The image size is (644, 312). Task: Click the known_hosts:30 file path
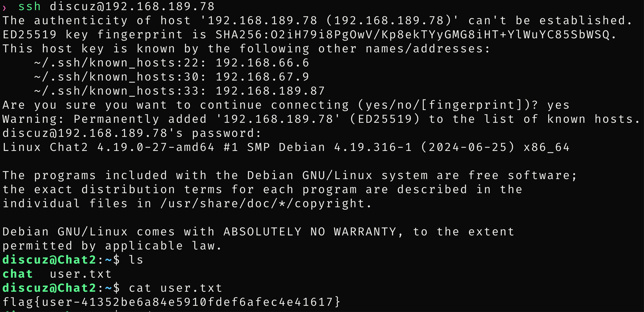[120, 77]
